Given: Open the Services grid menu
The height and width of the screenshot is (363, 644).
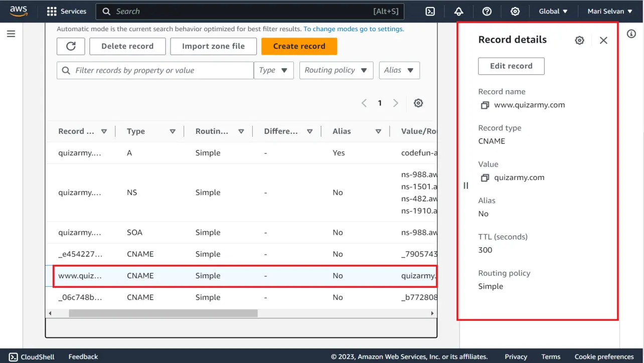Looking at the screenshot, I should click(x=66, y=11).
